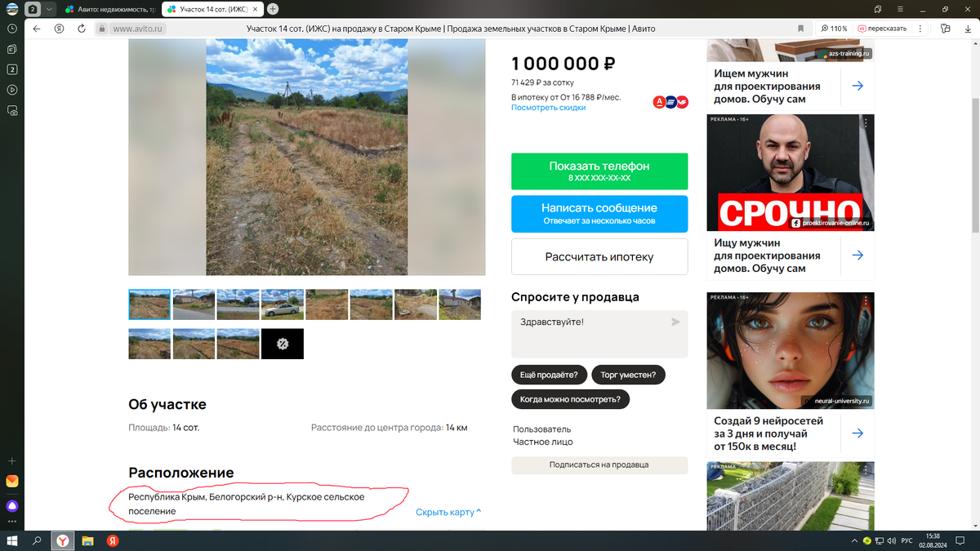Open the black 360 panorama thumbnail
Screen dimensions: 980x551
282,344
